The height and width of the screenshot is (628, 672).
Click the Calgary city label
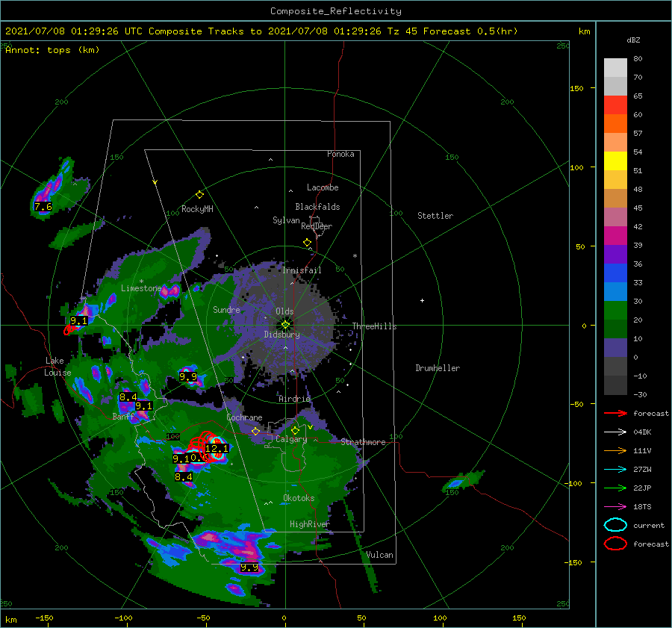point(291,439)
